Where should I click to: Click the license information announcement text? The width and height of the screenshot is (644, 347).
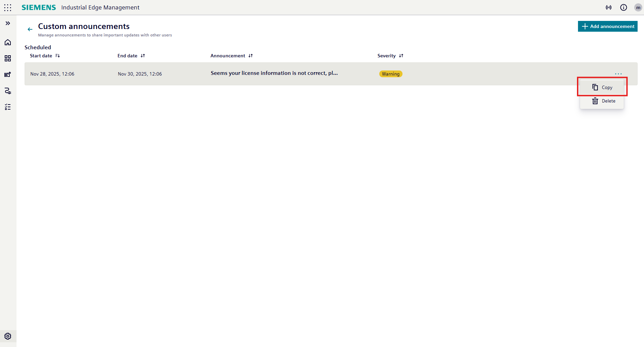coord(274,73)
